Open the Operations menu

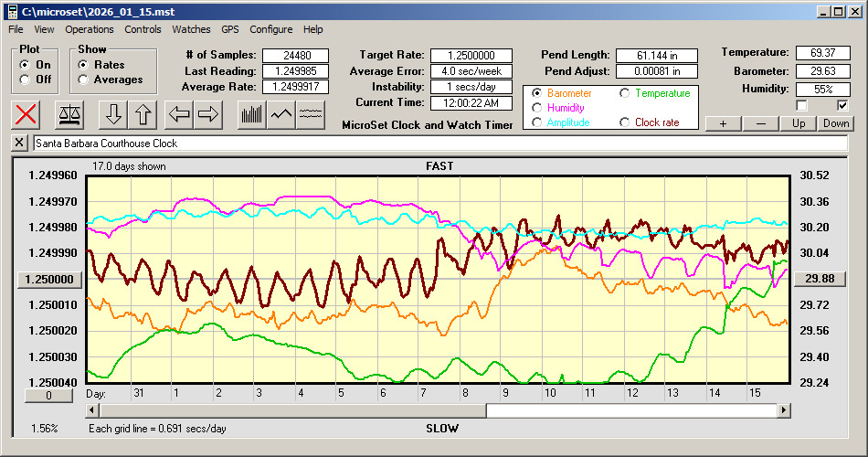(90, 29)
